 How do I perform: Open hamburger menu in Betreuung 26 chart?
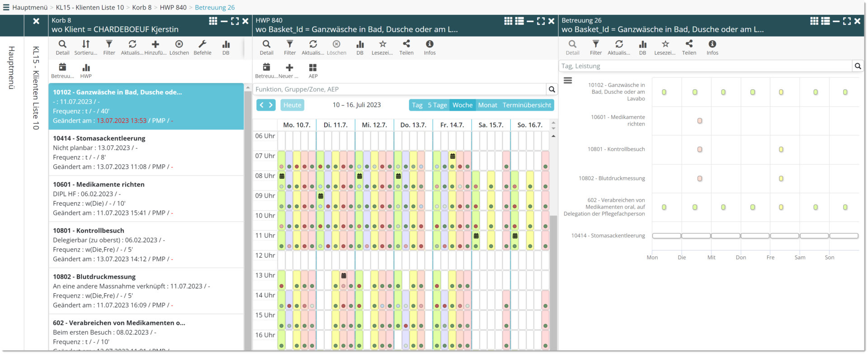point(568,80)
